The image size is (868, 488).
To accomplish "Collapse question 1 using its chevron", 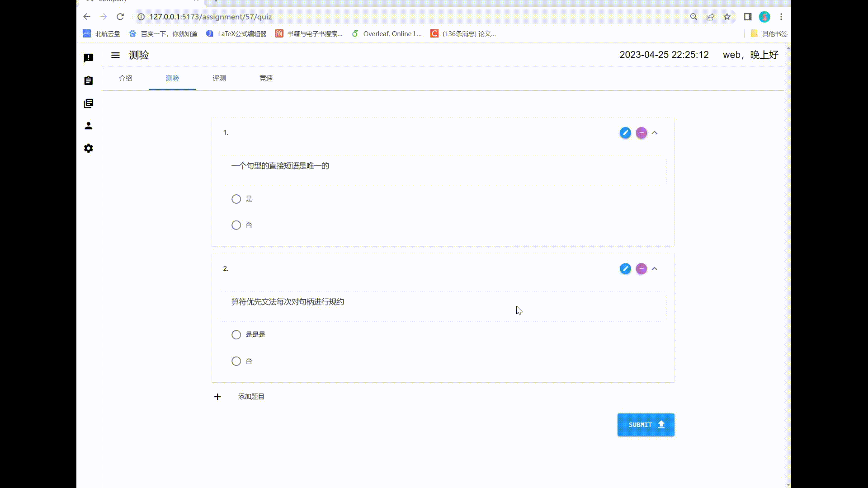I will click(x=655, y=133).
